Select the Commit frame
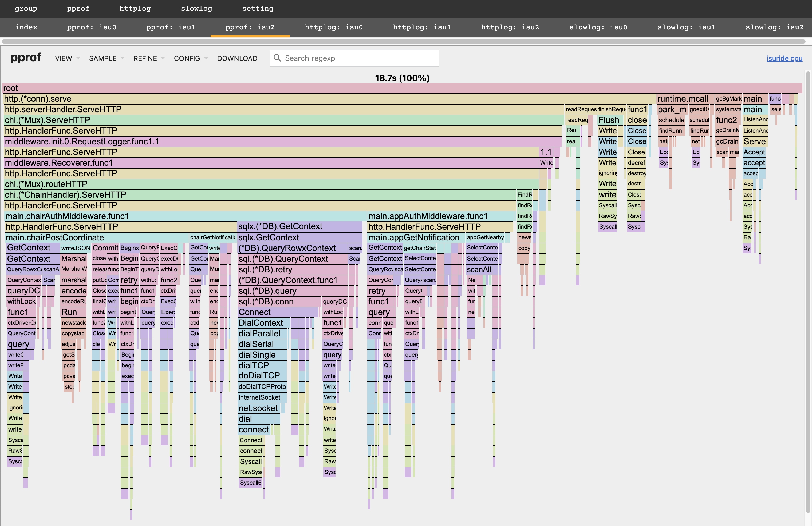This screenshot has width=812, height=526. (x=105, y=248)
